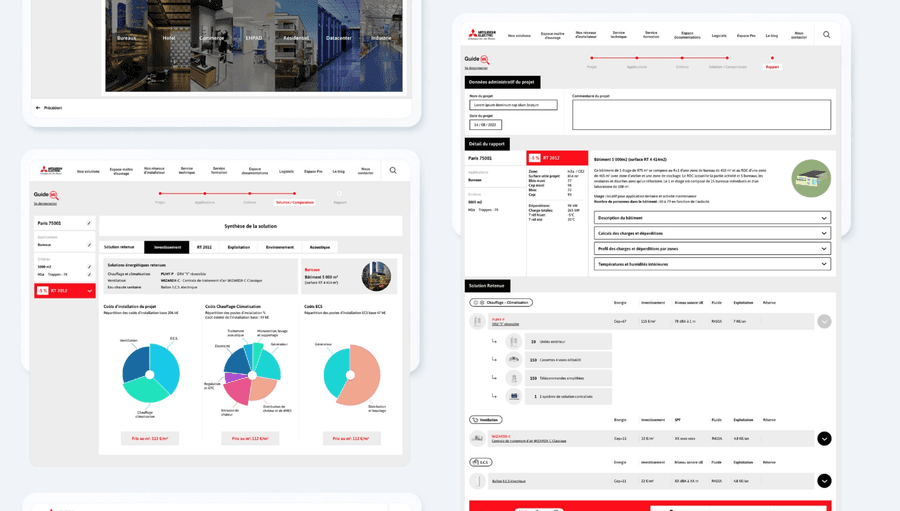Click the Unités extérieur unit icon

coord(514,342)
